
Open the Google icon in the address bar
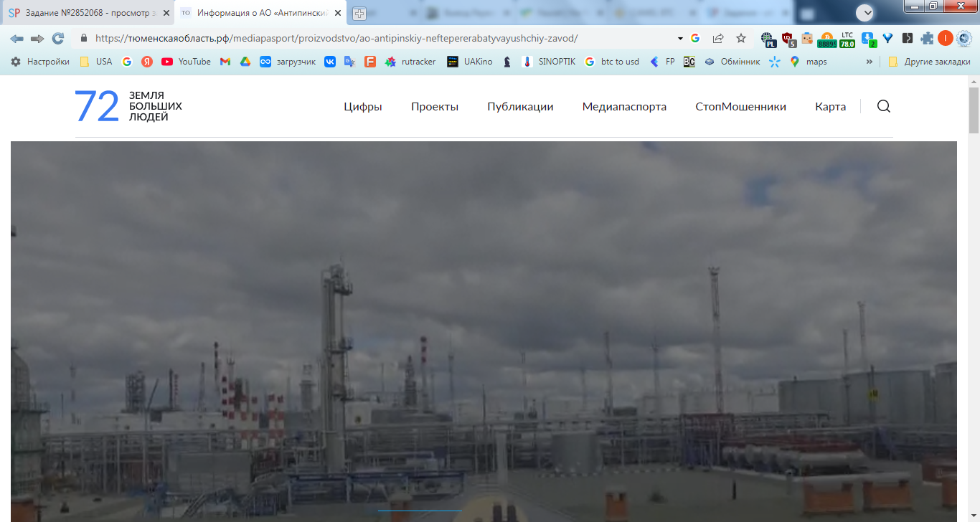pos(695,38)
